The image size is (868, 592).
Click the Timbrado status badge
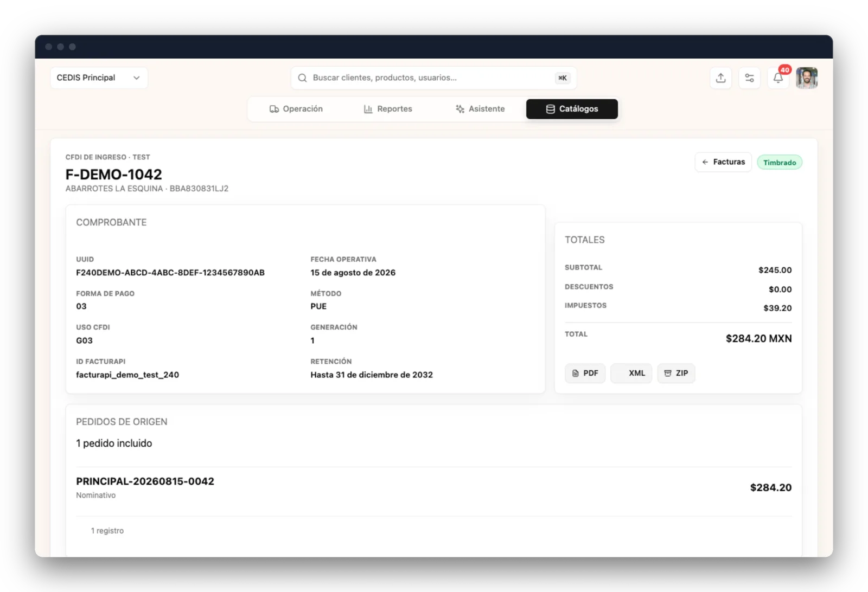pos(780,163)
